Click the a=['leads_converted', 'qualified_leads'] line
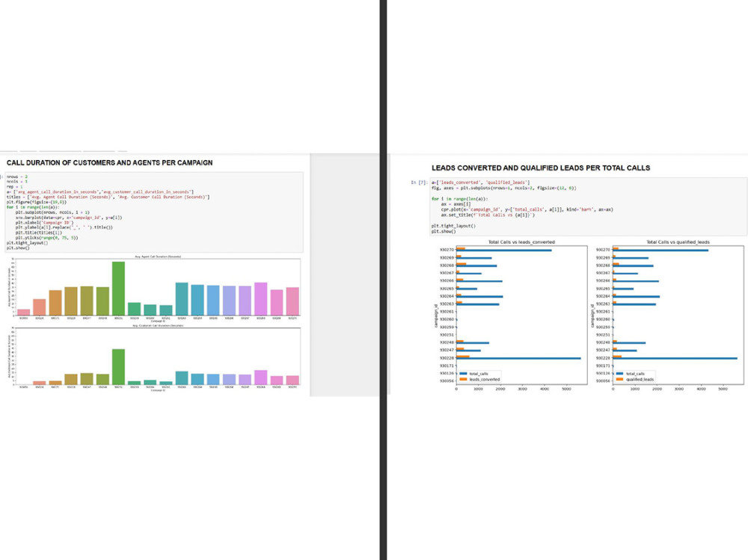 pyautogui.click(x=480, y=182)
